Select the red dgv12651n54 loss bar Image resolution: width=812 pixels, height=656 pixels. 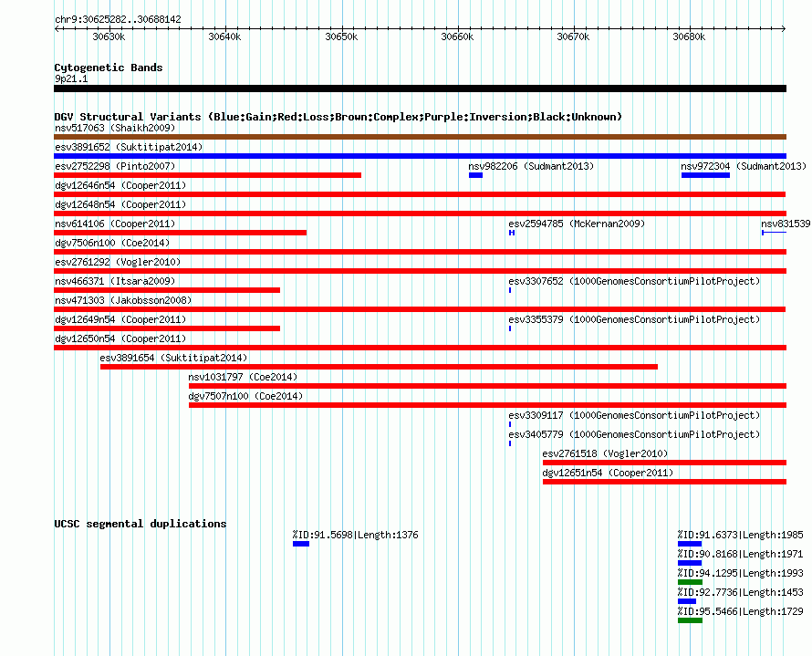tap(664, 482)
